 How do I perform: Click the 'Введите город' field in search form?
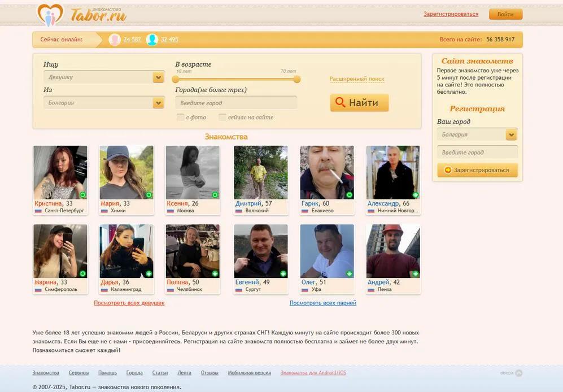236,103
